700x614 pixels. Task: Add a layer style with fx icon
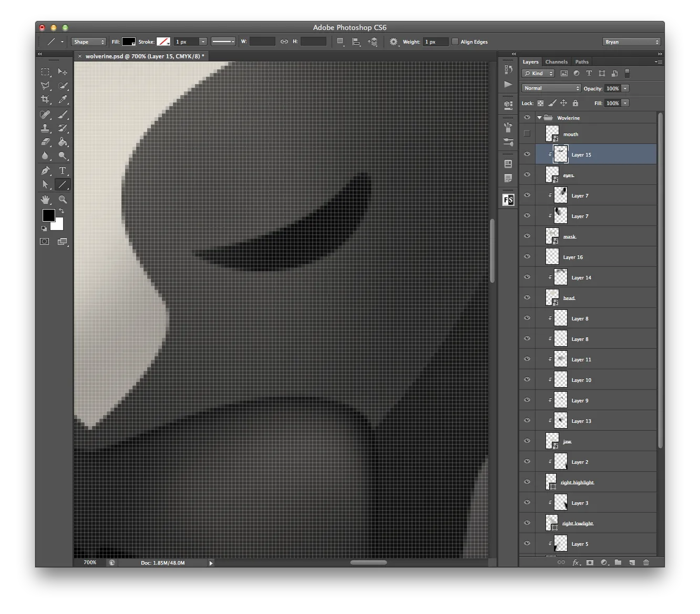(576, 563)
